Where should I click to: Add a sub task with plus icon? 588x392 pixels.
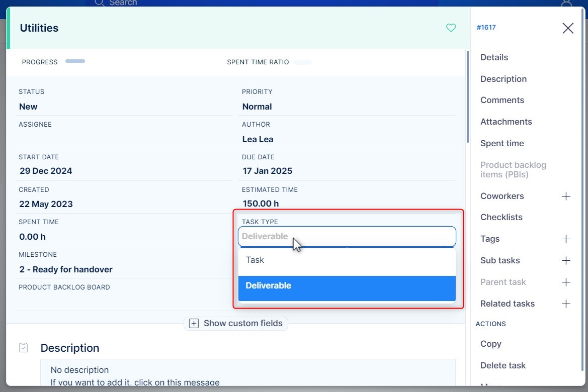[566, 260]
